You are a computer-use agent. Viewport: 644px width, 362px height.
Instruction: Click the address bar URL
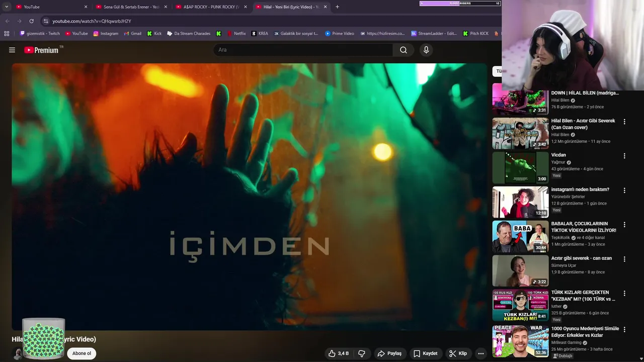pyautogui.click(x=92, y=21)
